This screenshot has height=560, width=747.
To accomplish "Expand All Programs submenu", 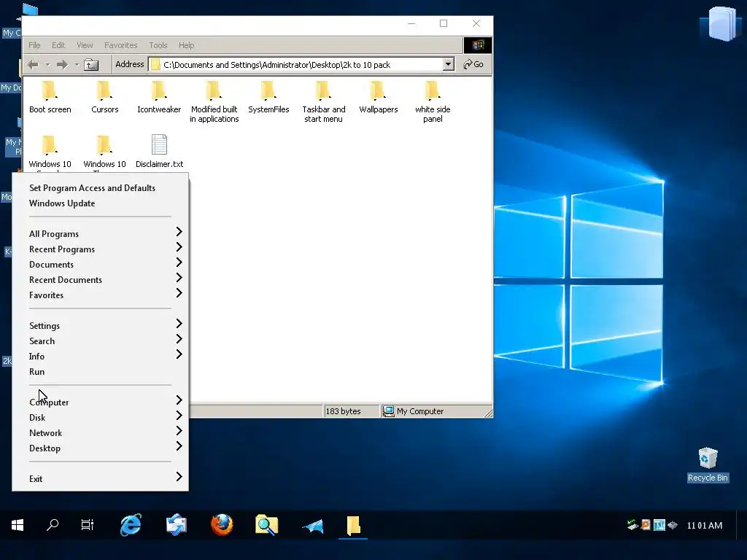I will (100, 234).
